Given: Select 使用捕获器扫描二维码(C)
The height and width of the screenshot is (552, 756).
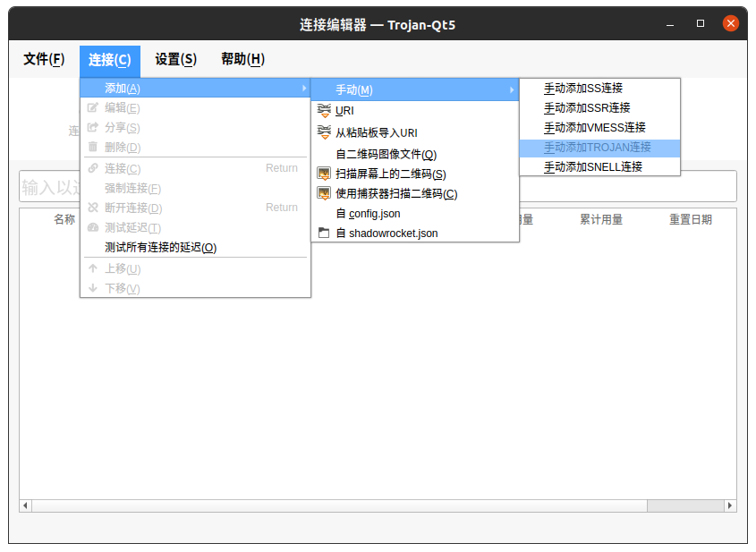Looking at the screenshot, I should pos(415,194).
